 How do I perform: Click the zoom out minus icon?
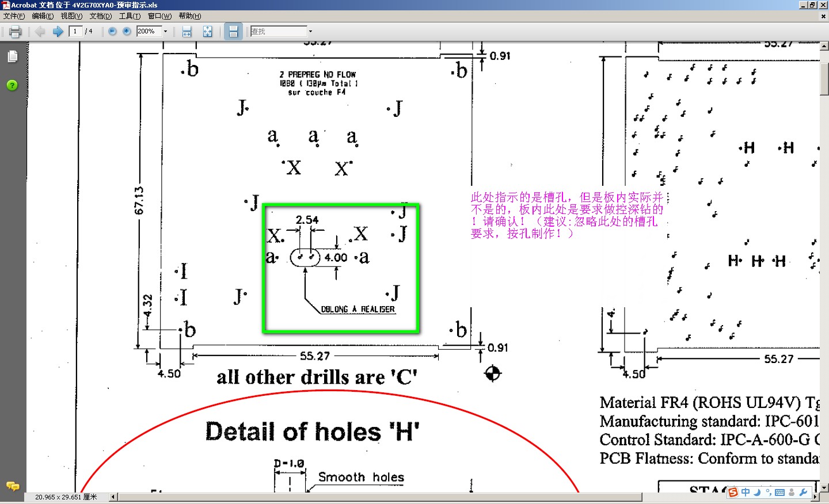coord(112,32)
